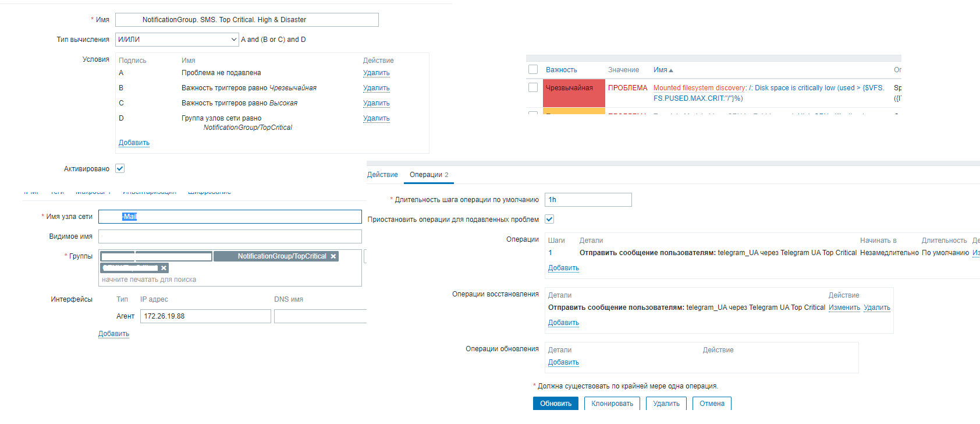The image size is (980, 424).
Task: Toggle pause operations for suppressed problems checkbox
Action: tap(549, 219)
